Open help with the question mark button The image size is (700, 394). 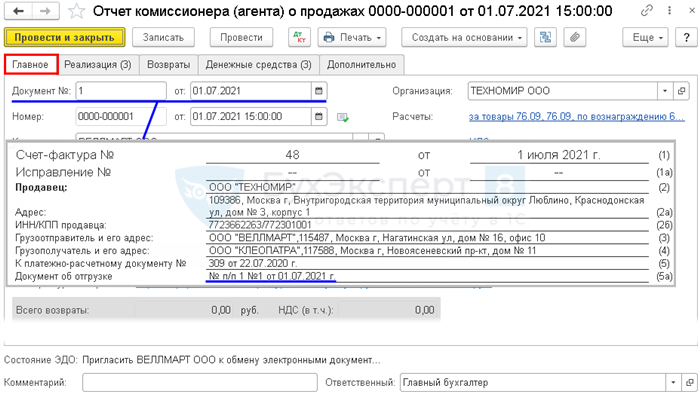click(686, 37)
